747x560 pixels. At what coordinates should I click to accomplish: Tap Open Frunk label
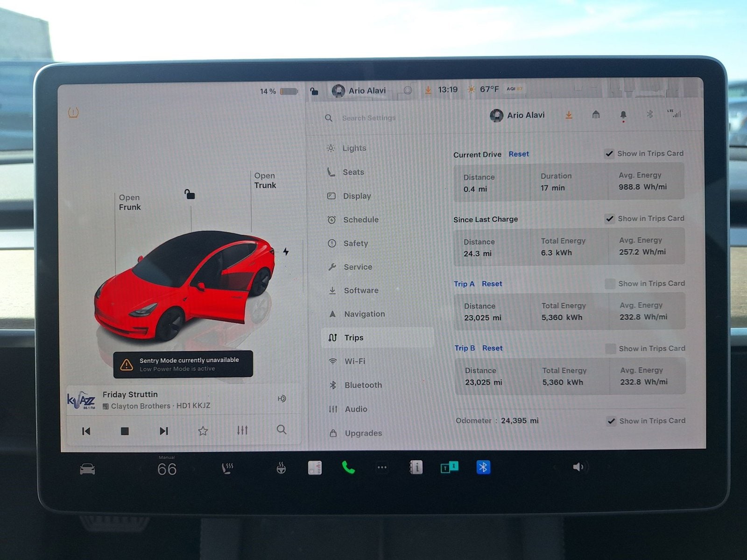(x=129, y=202)
